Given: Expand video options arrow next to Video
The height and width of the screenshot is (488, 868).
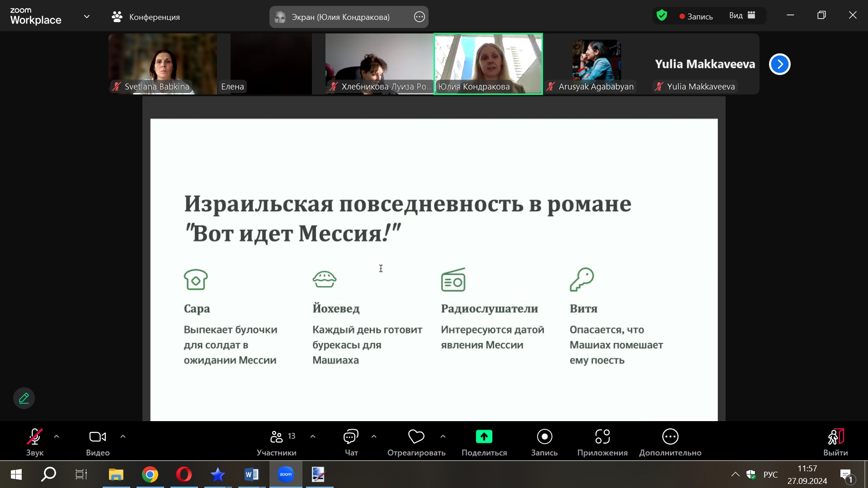Looking at the screenshot, I should (123, 436).
